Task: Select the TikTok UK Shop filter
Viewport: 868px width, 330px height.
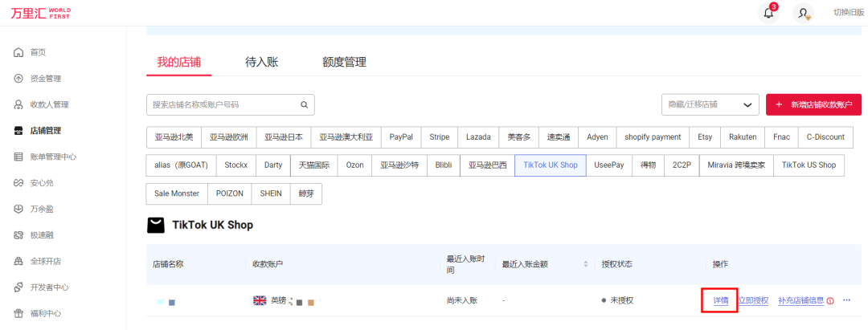Action: 551,165
